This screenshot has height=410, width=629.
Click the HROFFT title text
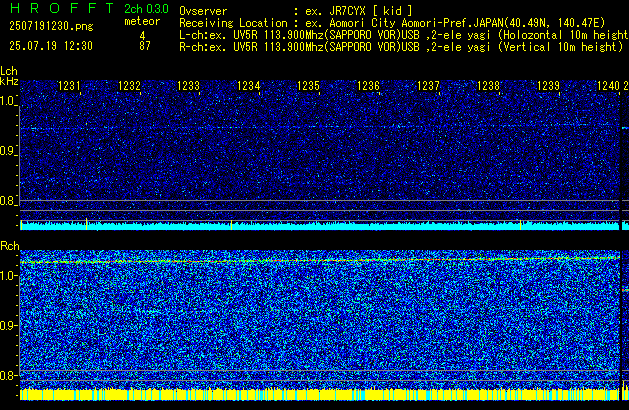(62, 8)
